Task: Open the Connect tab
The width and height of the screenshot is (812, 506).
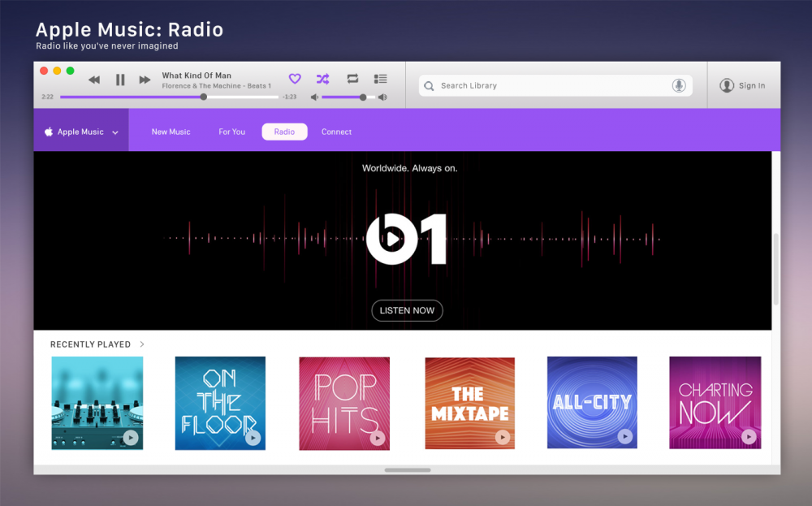Action: tap(336, 132)
